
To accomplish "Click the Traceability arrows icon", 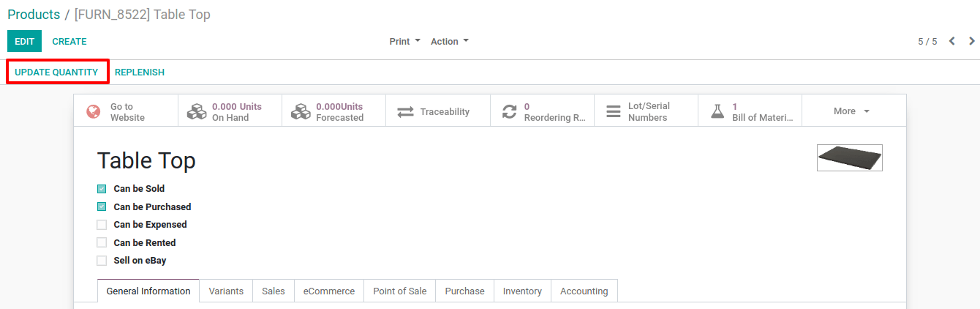I will (x=405, y=112).
